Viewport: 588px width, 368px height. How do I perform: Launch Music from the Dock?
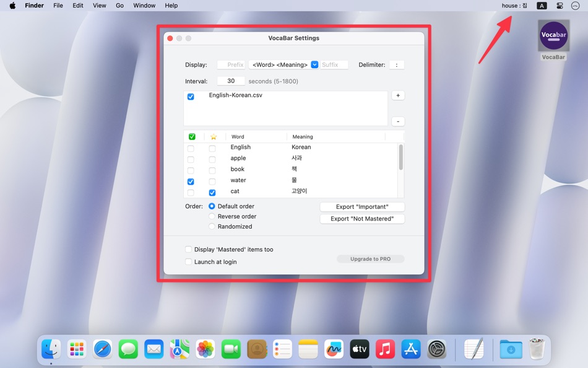coord(385,349)
